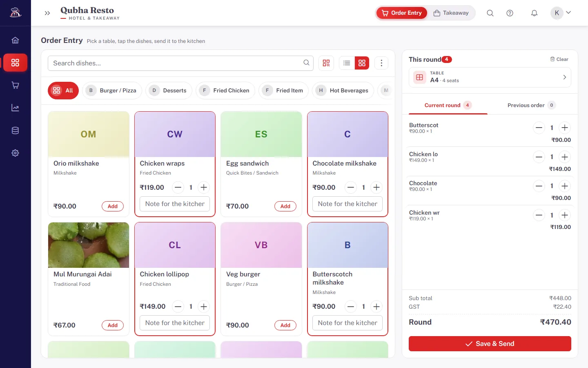Decrease Butterscot quantity in round list
Viewport: 588px width, 368px height.
point(539,128)
